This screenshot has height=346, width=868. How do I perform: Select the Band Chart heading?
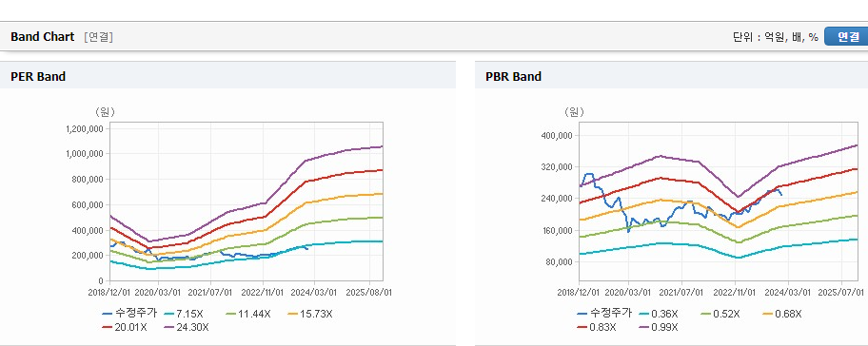(x=42, y=37)
